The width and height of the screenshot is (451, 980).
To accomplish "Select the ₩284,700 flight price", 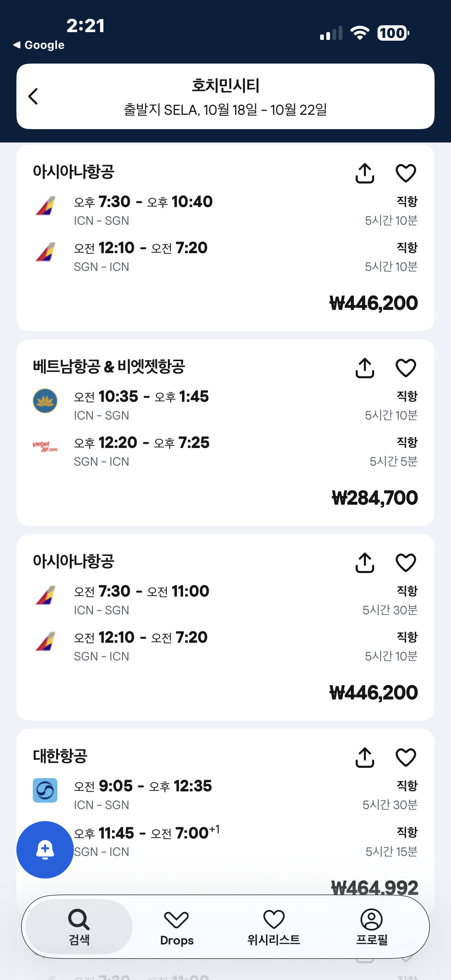I will [x=374, y=498].
